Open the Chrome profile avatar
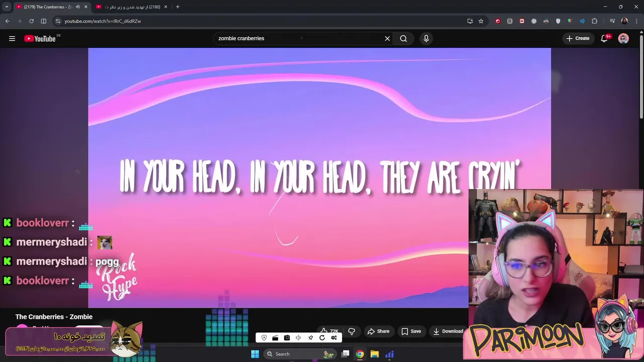This screenshot has width=644, height=362. [x=624, y=21]
